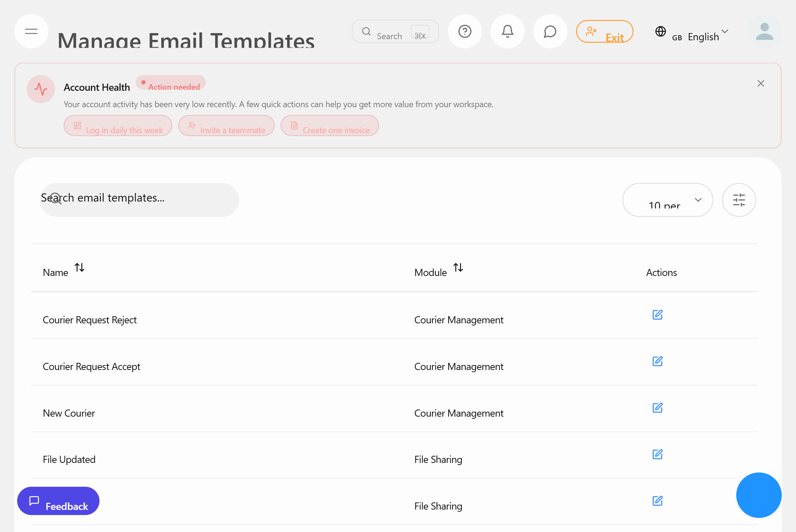
Task: Click the Create one invoice action
Action: pyautogui.click(x=329, y=126)
